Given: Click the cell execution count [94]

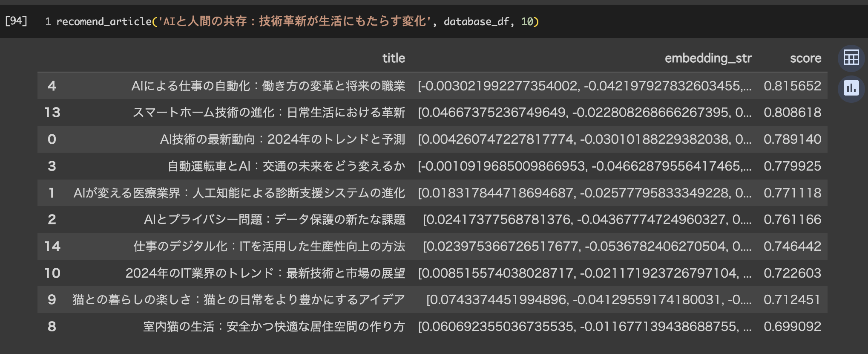Looking at the screenshot, I should coord(16,21).
